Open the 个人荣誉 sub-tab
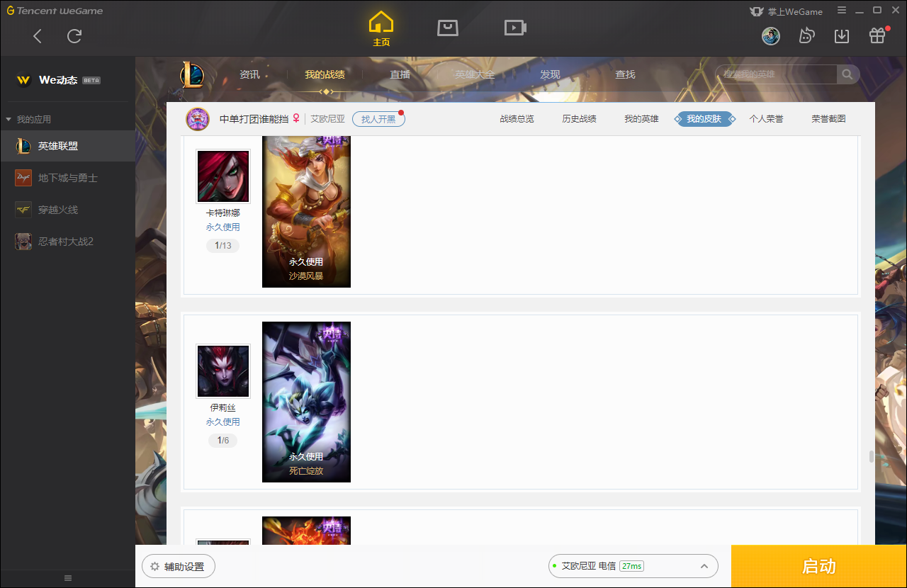The image size is (907, 588). (767, 119)
